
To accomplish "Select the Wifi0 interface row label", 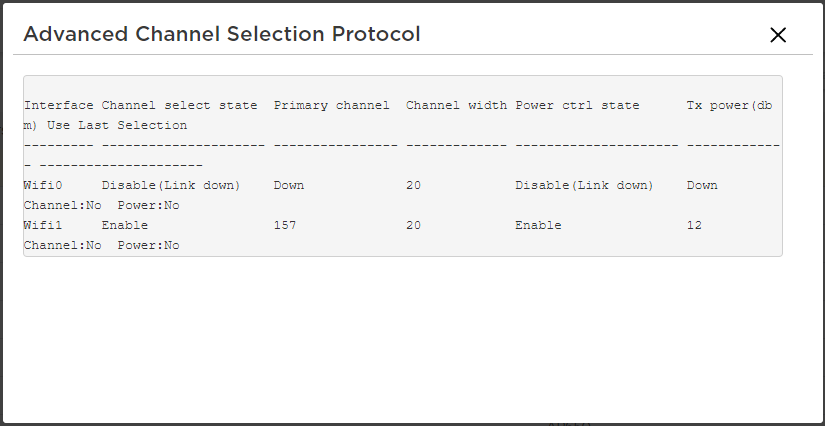I will coord(43,186).
